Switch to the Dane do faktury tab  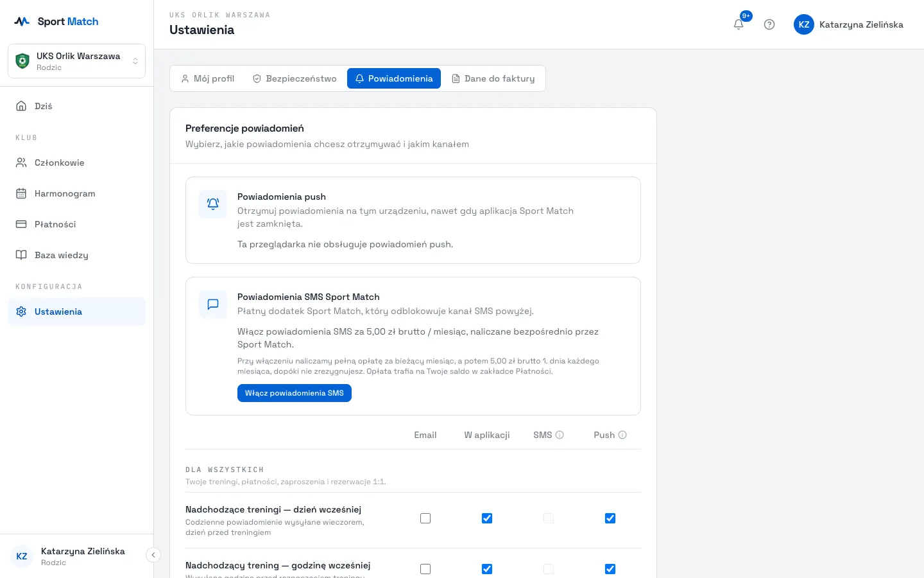493,78
